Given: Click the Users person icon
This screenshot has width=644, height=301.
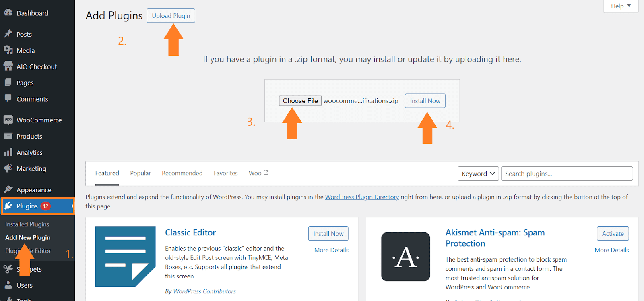Looking at the screenshot, I should pos(8,285).
